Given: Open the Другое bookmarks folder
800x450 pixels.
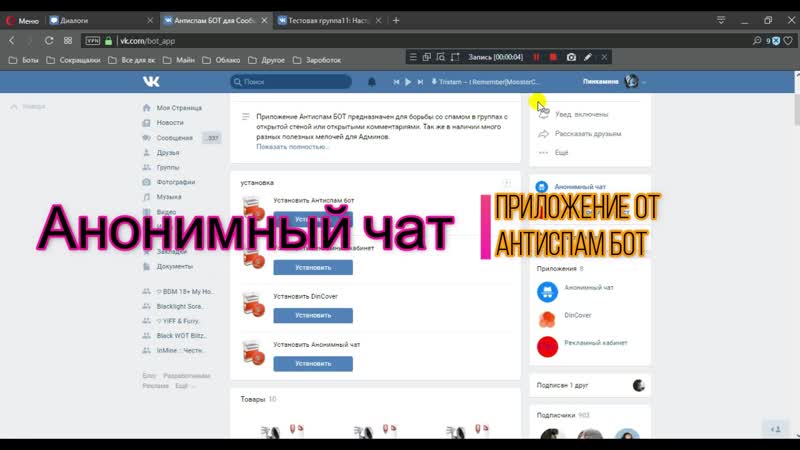Looking at the screenshot, I should [x=267, y=60].
